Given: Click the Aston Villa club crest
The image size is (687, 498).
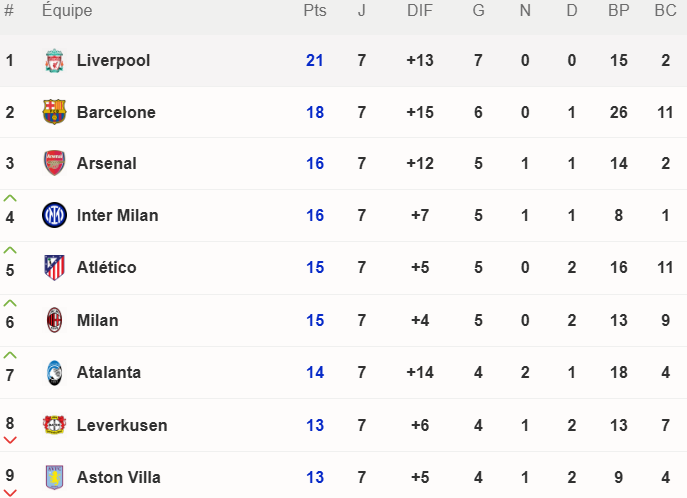Looking at the screenshot, I should (54, 477).
